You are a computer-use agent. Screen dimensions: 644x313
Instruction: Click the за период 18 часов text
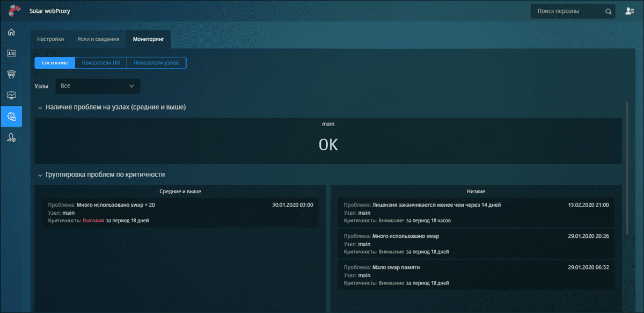(x=428, y=220)
